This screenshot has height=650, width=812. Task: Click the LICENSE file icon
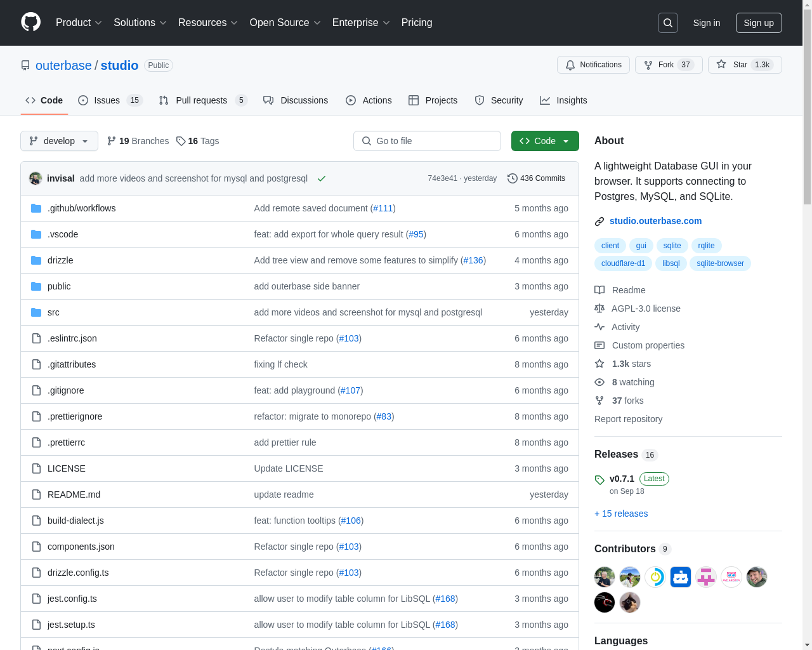point(36,468)
